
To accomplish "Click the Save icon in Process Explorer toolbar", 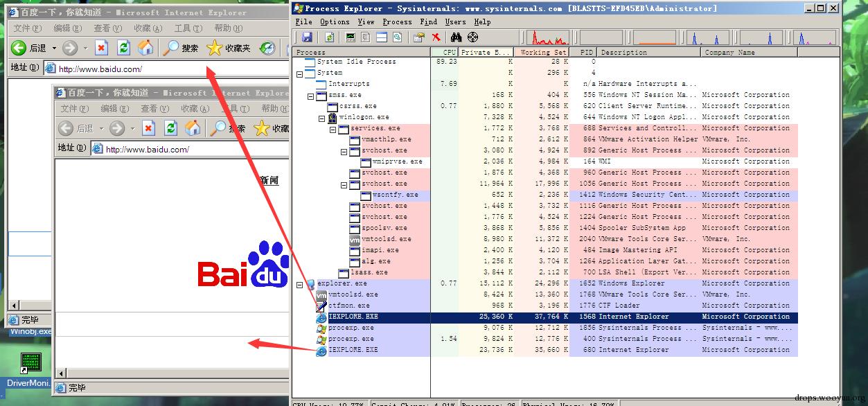I will pyautogui.click(x=307, y=37).
